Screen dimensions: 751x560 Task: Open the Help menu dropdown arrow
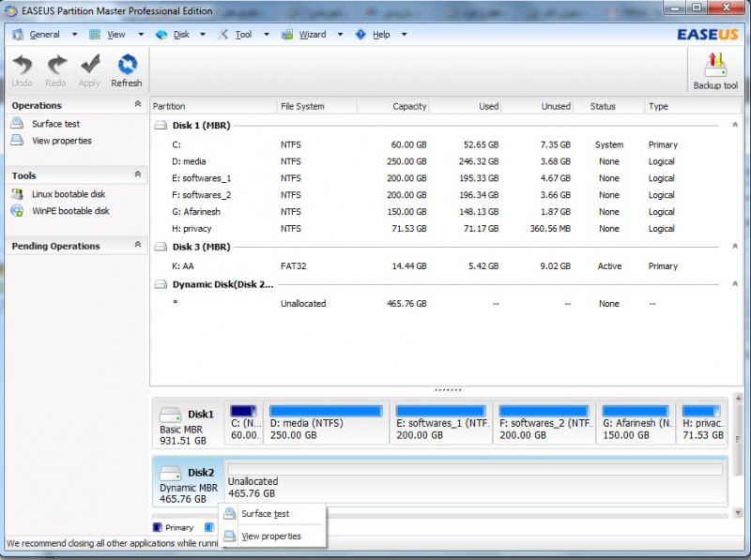point(405,35)
